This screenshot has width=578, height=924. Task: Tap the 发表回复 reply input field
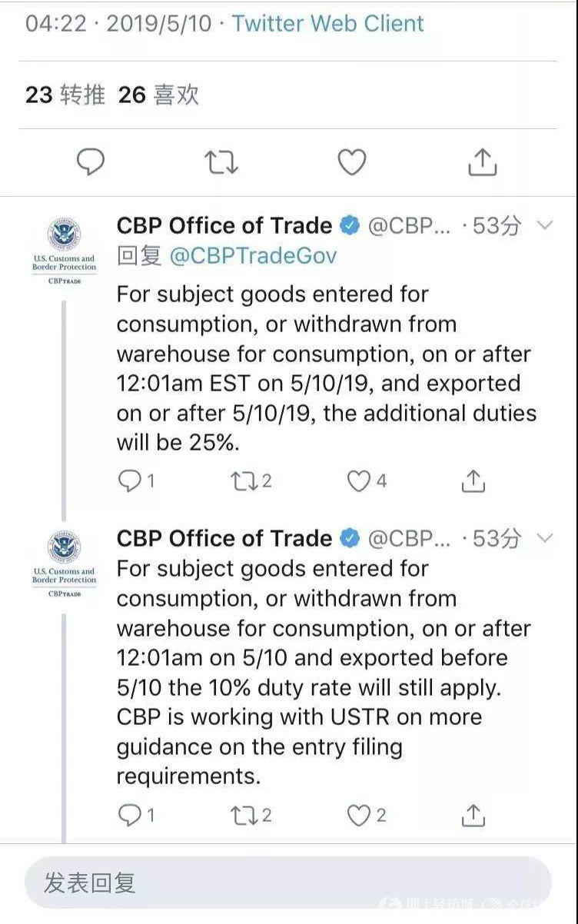(x=288, y=882)
